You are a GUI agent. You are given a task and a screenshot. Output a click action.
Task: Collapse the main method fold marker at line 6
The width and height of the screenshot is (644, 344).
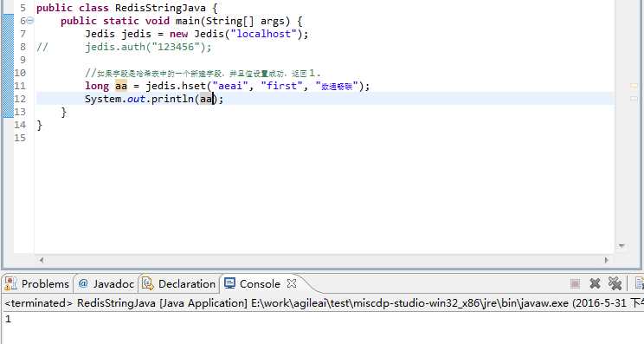coord(30,21)
